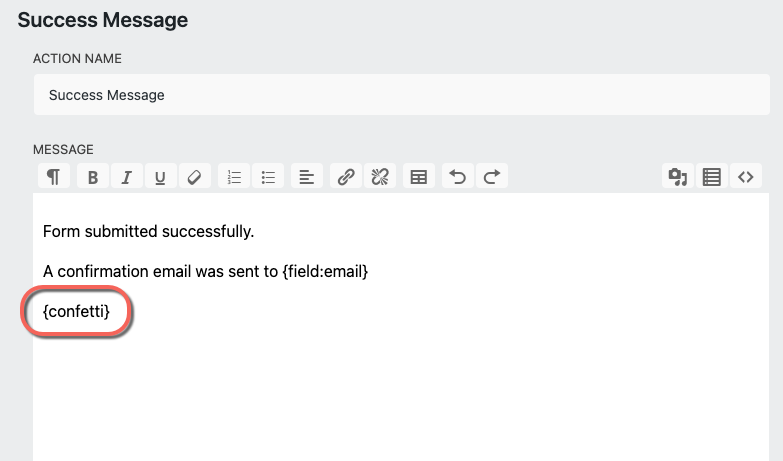Click the {confetti} text in the message

(76, 314)
